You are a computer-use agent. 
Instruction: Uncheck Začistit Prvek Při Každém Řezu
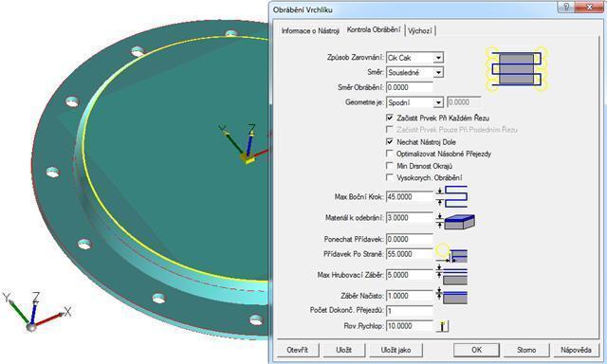coord(390,118)
